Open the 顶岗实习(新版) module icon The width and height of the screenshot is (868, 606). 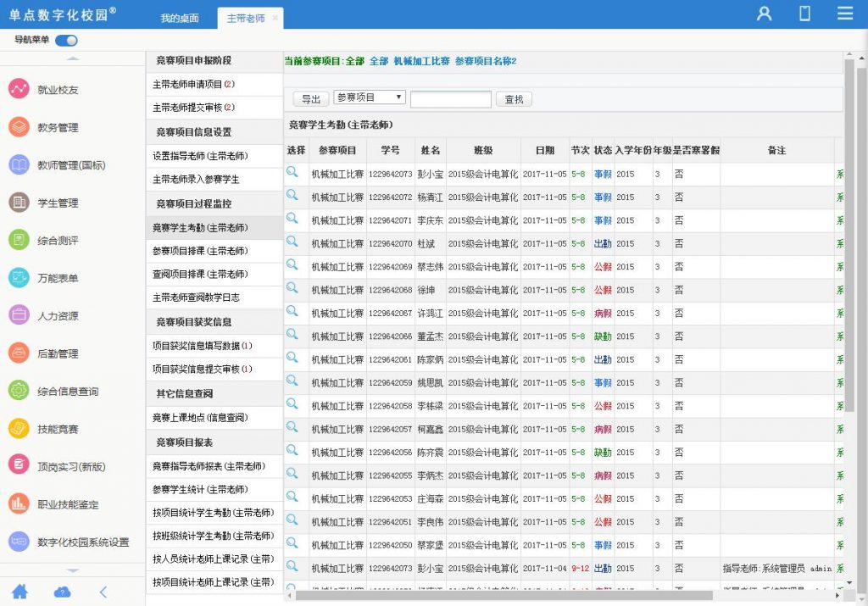[x=19, y=465]
